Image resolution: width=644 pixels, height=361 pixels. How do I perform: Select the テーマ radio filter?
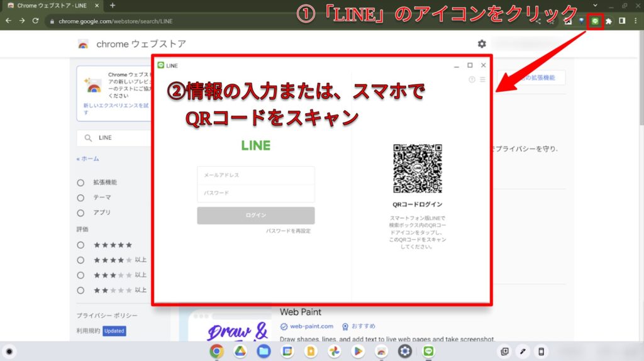point(80,197)
